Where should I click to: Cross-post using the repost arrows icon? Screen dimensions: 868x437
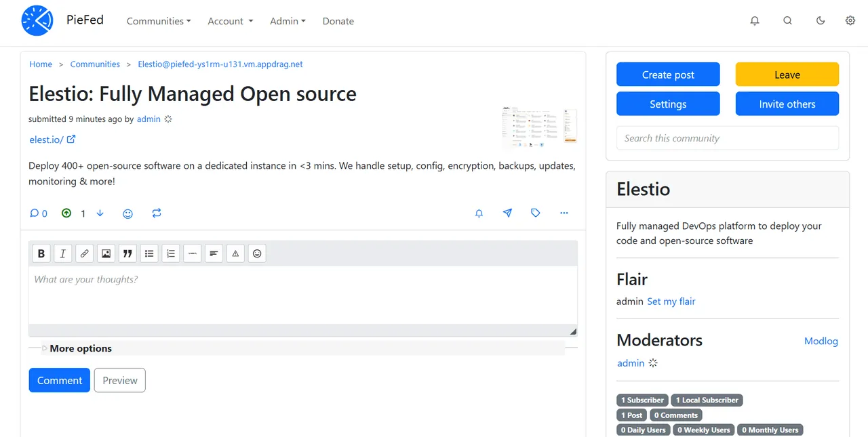(x=157, y=213)
